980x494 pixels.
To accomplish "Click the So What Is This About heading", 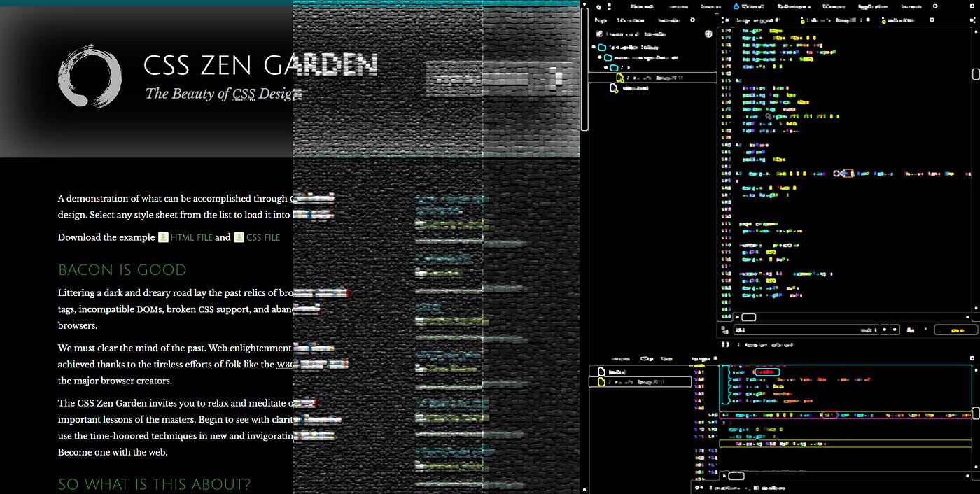I will (154, 484).
